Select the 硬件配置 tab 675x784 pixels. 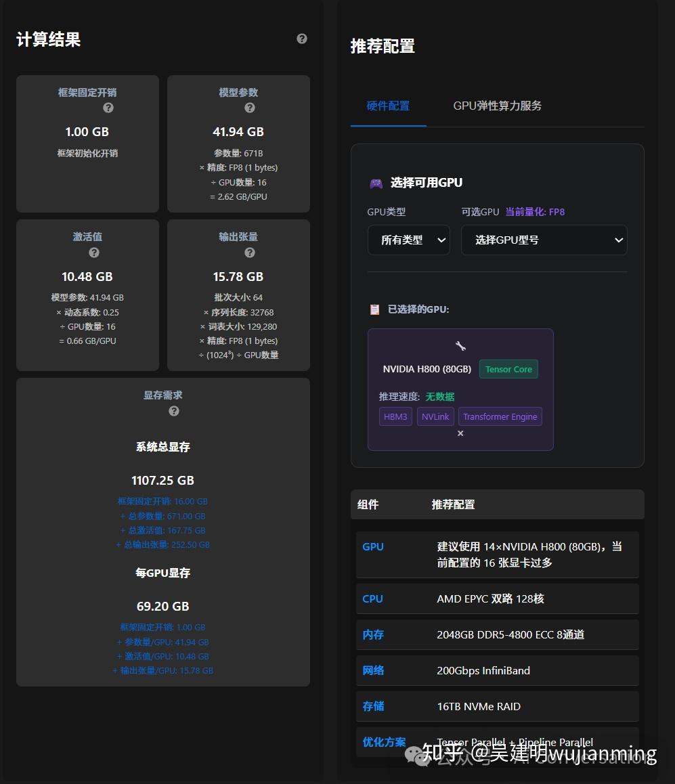point(388,106)
